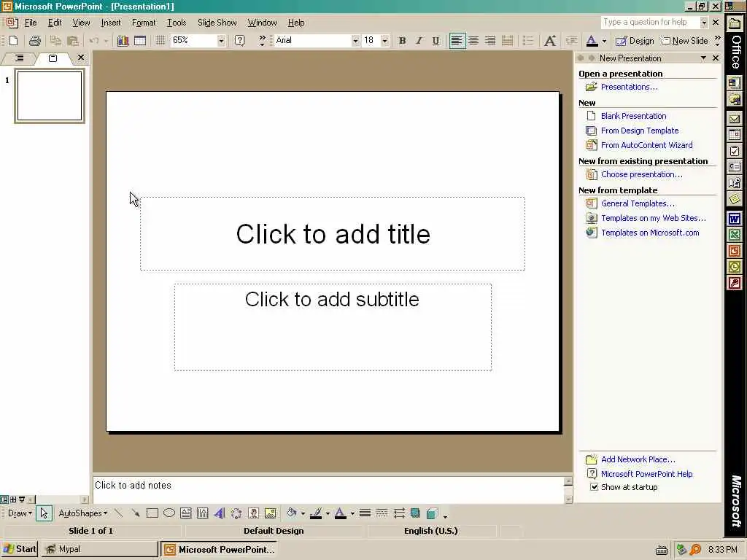Click the Line Color brush swatch

[316, 513]
